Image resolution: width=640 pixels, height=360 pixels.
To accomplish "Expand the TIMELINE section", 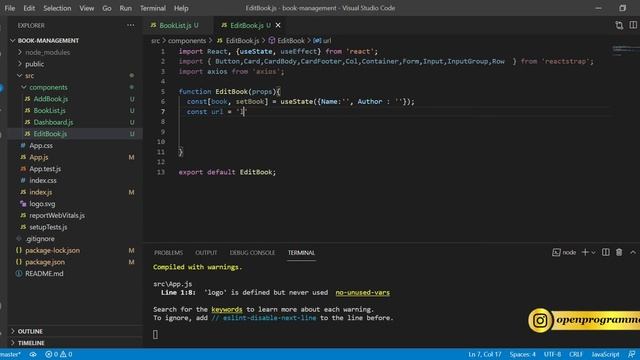I will (31, 343).
